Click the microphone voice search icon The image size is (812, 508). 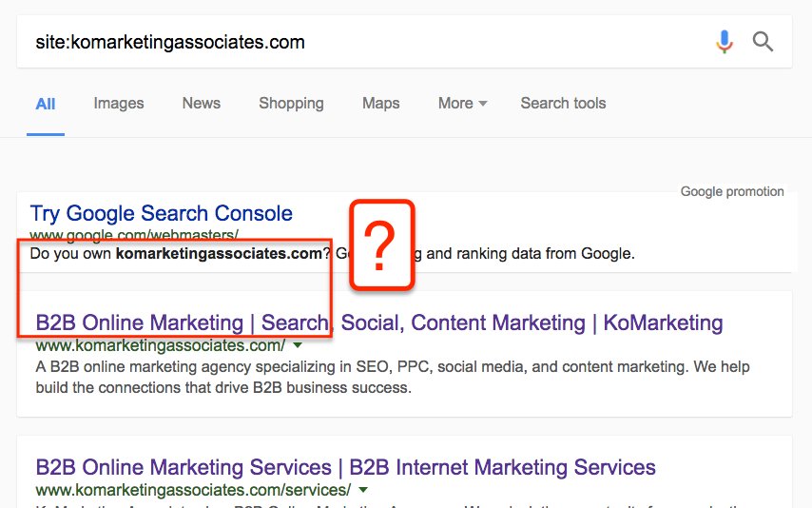(x=725, y=42)
